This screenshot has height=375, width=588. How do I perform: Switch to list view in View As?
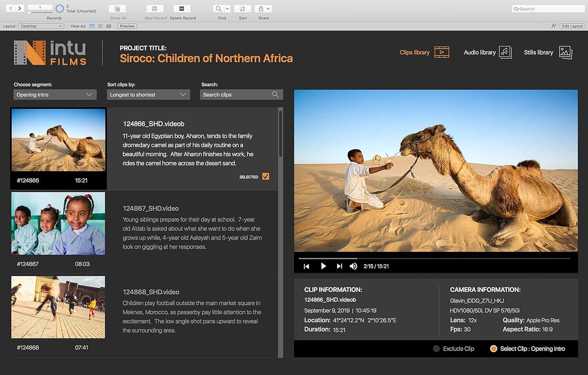(100, 26)
